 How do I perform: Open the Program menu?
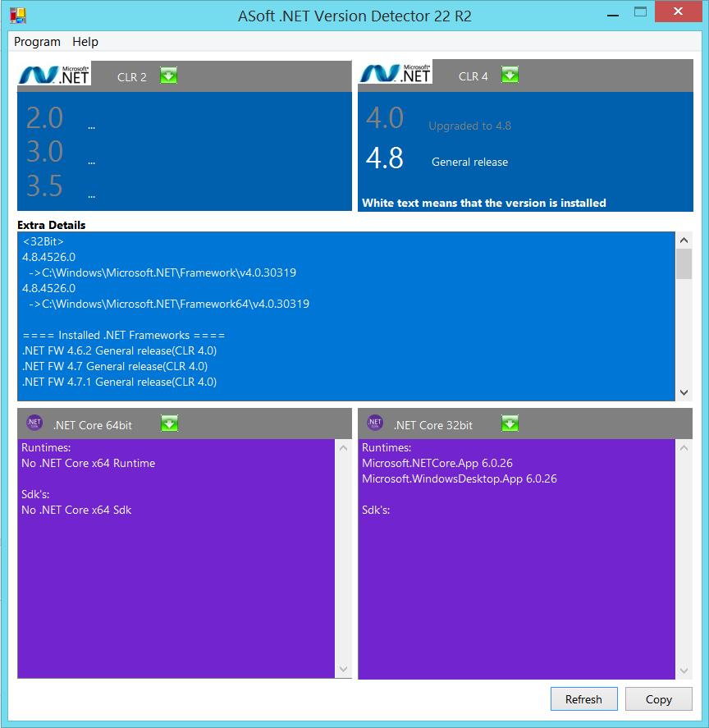37,42
